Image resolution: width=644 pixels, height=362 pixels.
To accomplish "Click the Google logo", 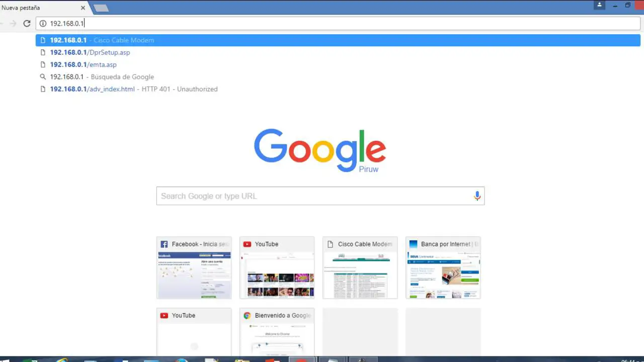I will [x=320, y=150].
